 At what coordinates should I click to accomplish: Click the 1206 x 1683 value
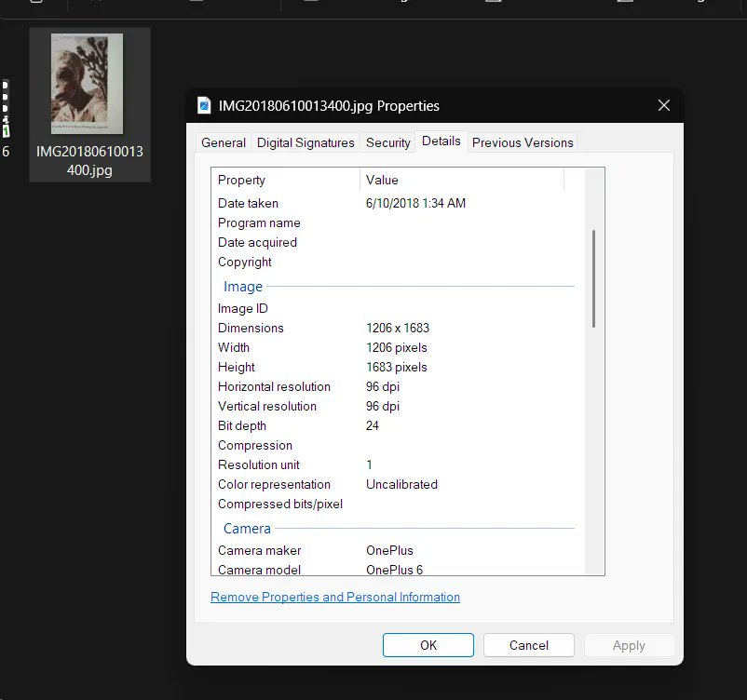398,328
